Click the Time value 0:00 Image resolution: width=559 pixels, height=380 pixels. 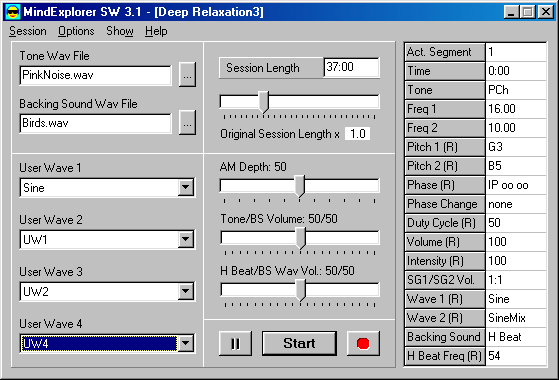(x=516, y=71)
